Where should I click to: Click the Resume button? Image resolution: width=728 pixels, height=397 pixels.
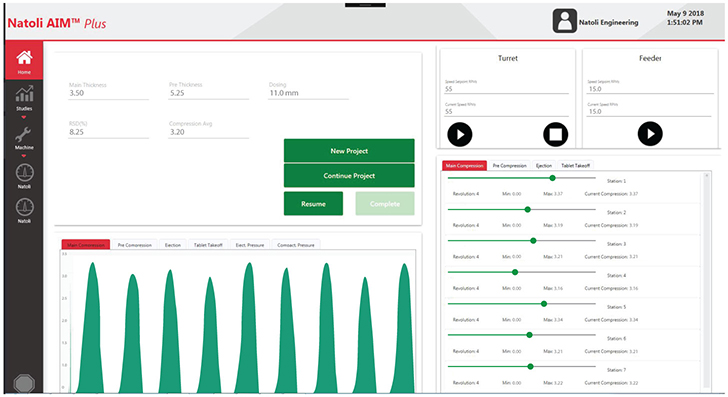tap(313, 204)
